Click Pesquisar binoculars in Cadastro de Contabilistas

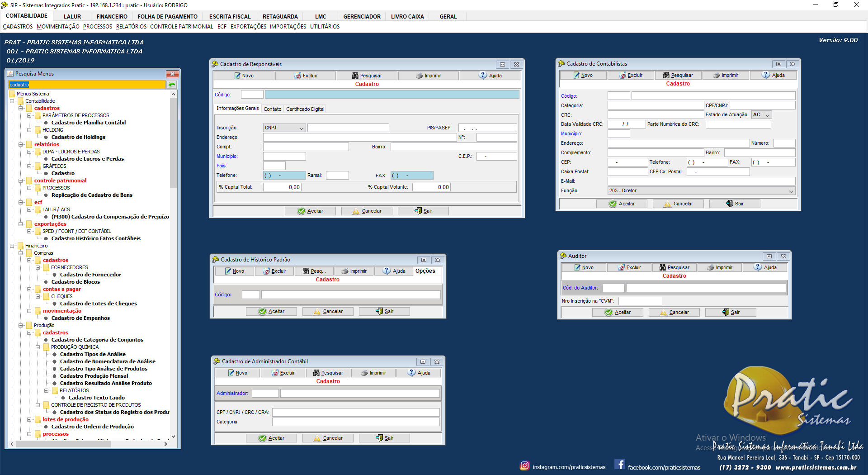point(666,75)
